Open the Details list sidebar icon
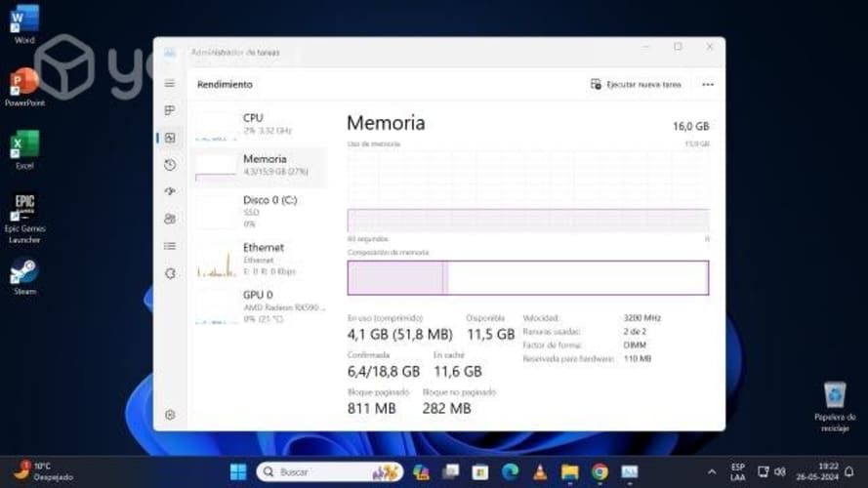This screenshot has height=488, width=868. (x=170, y=246)
